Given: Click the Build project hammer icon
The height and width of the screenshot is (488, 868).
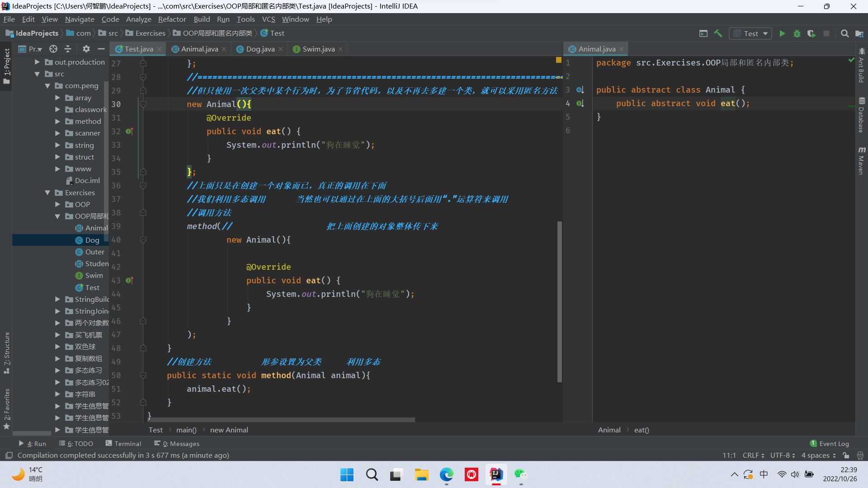Looking at the screenshot, I should [x=718, y=33].
